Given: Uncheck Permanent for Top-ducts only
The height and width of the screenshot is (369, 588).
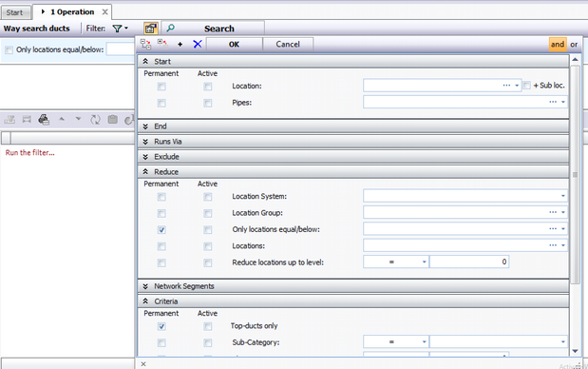Looking at the screenshot, I should point(161,326).
